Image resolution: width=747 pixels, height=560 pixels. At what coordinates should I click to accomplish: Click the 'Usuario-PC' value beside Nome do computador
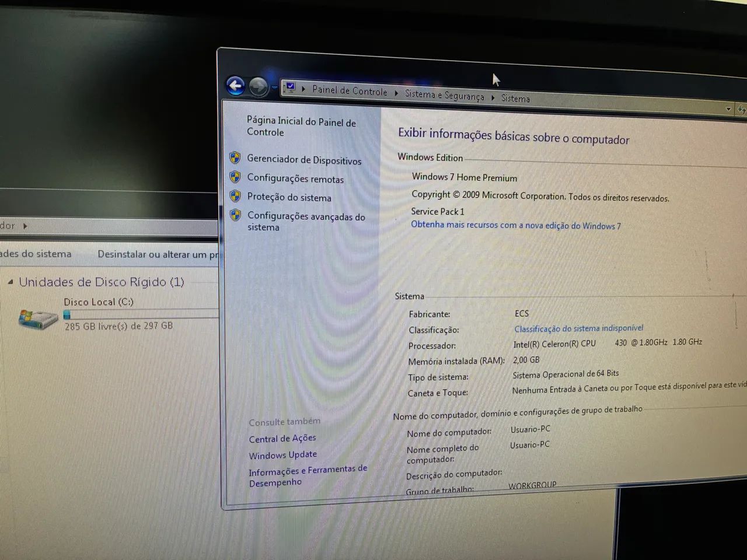coord(530,429)
